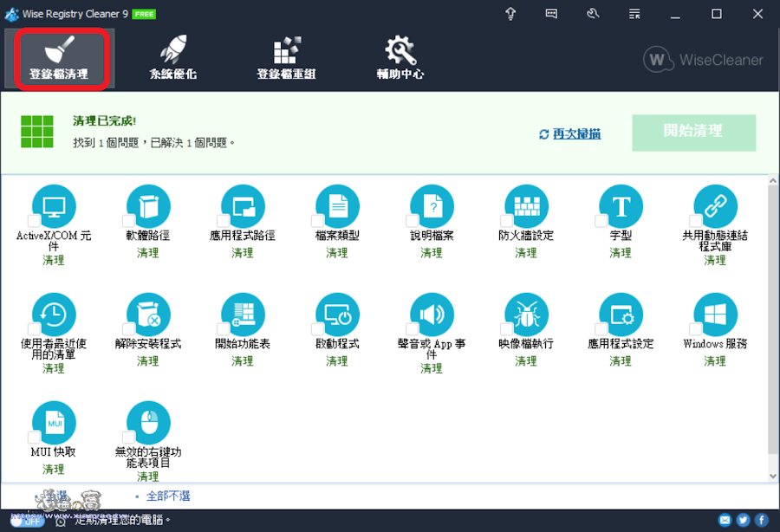Click 清理 under 映像檔執行
780x532 pixels.
point(526,361)
